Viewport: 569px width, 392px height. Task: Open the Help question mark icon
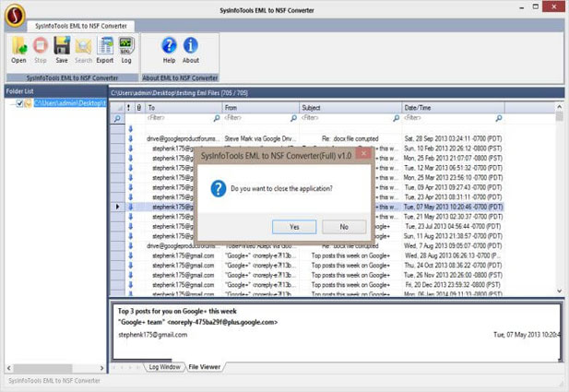pos(169,46)
